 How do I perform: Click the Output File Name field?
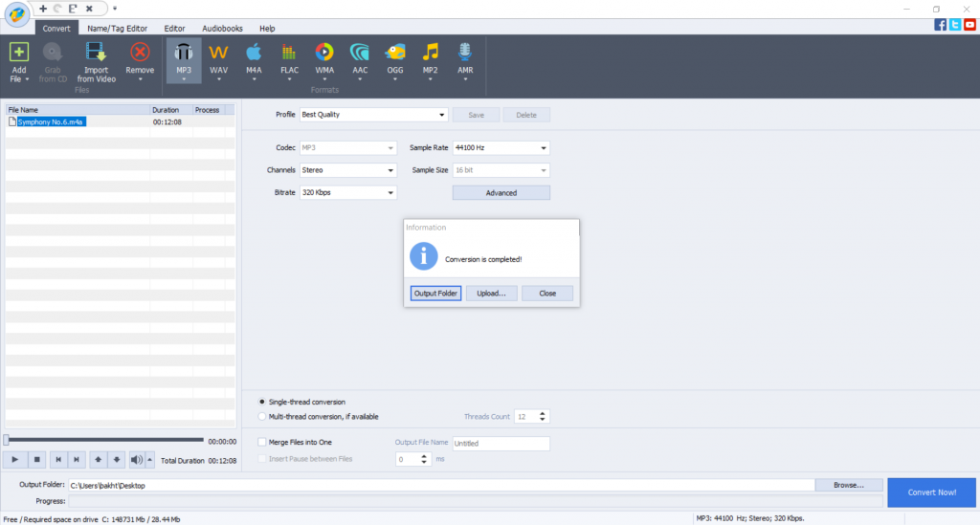[x=501, y=443]
